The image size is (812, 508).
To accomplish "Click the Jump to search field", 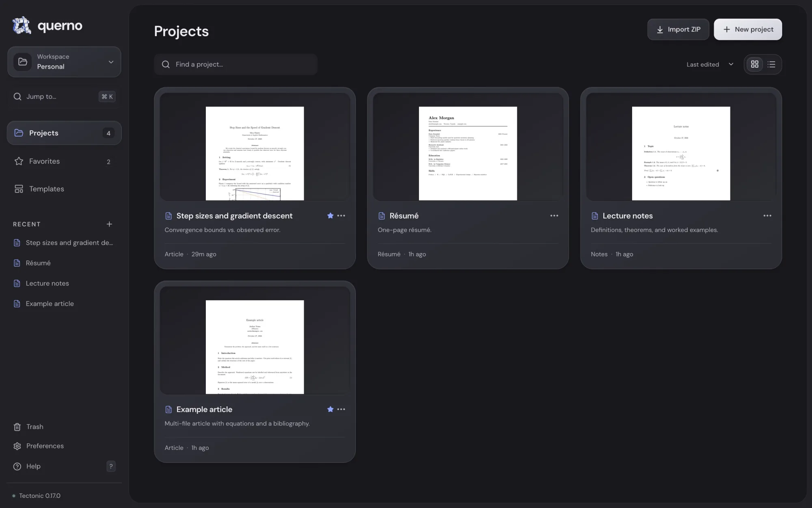I will 64,96.
